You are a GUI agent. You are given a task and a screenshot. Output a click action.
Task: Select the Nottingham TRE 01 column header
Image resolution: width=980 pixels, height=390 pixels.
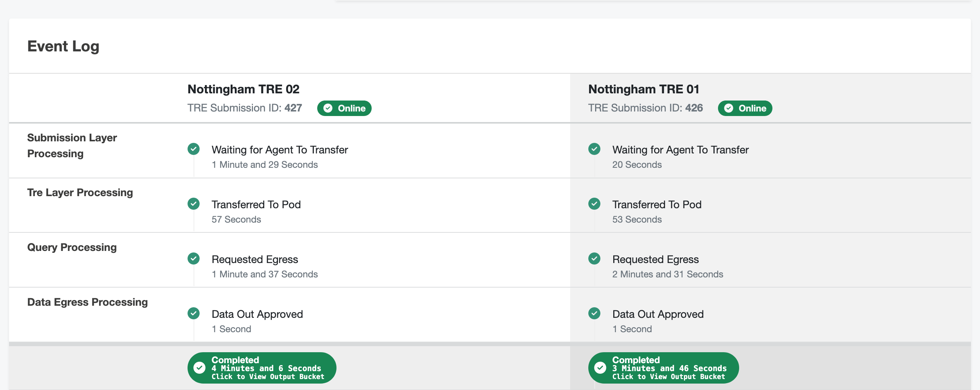[644, 89]
